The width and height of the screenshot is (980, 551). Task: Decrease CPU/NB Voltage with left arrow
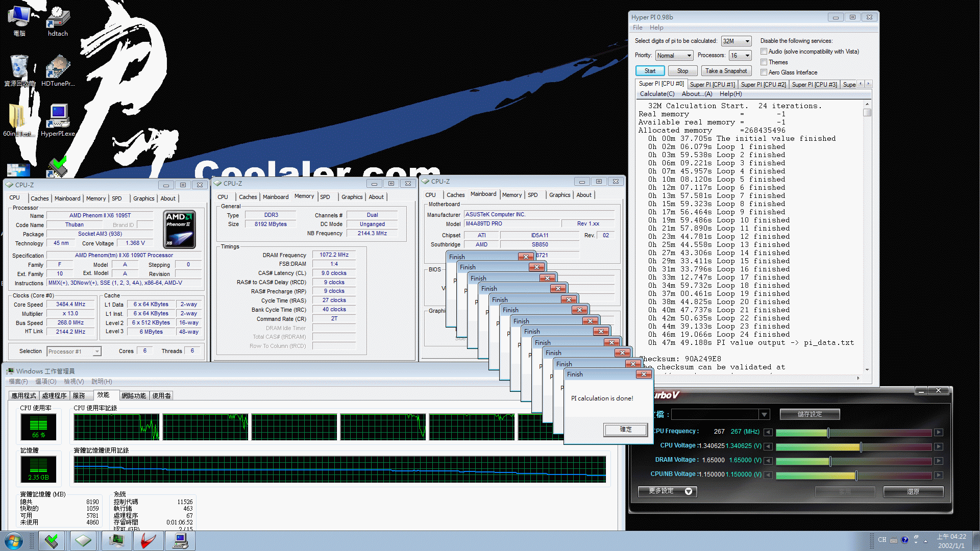(768, 475)
